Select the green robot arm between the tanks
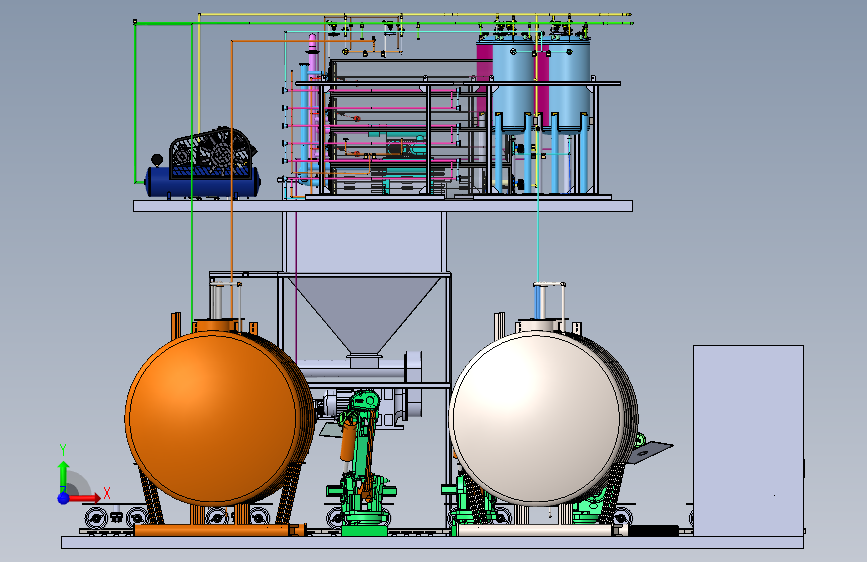 point(362,462)
